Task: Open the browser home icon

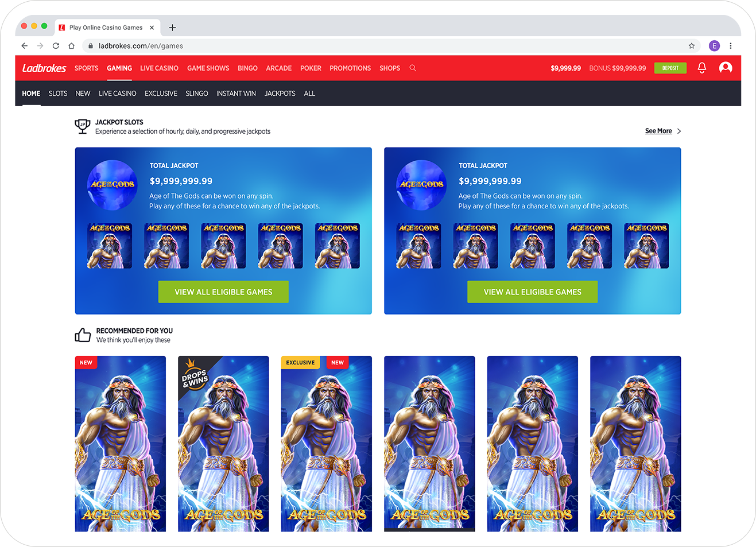Action: [x=71, y=46]
